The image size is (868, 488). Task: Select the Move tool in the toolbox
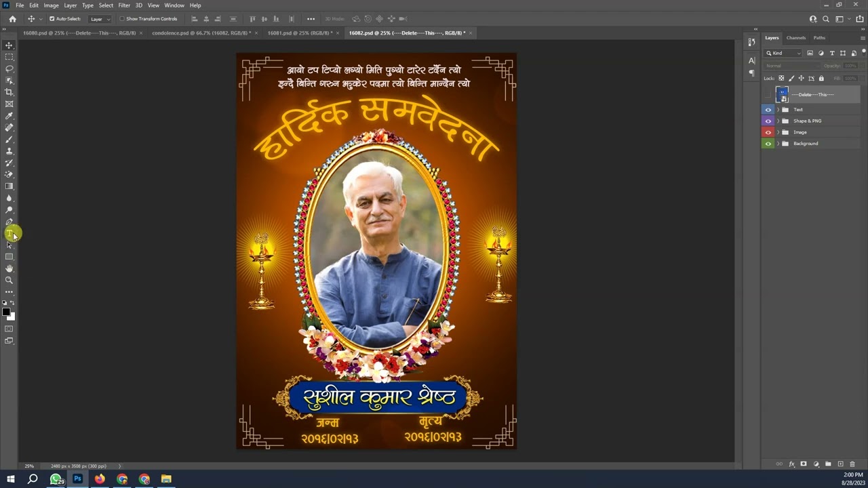9,45
